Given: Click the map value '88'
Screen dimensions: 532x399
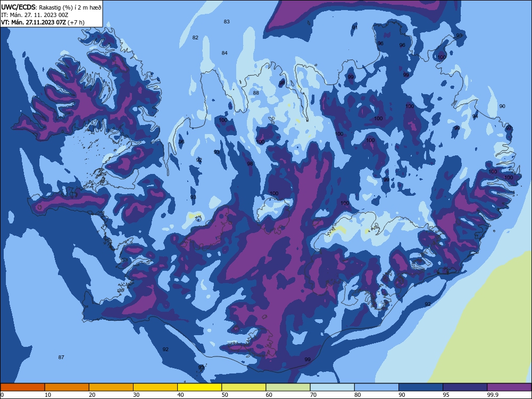Looking at the screenshot, I should pyautogui.click(x=256, y=93).
